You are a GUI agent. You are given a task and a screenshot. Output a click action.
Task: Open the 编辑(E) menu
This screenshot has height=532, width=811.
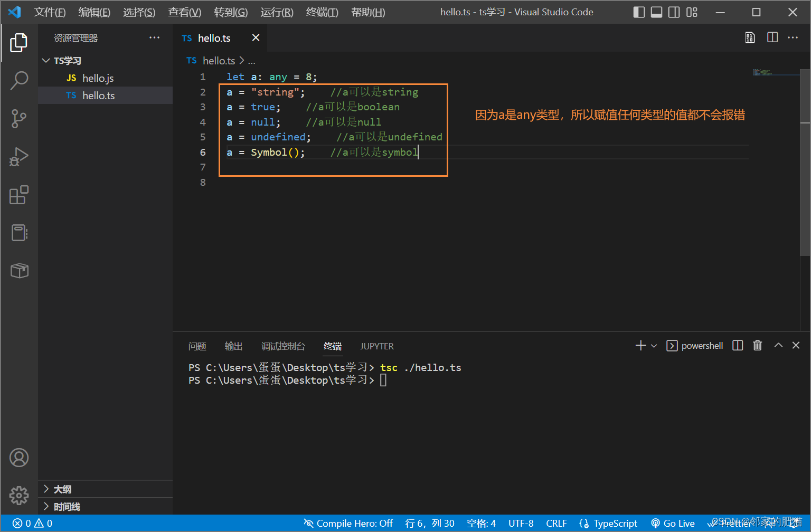point(95,12)
